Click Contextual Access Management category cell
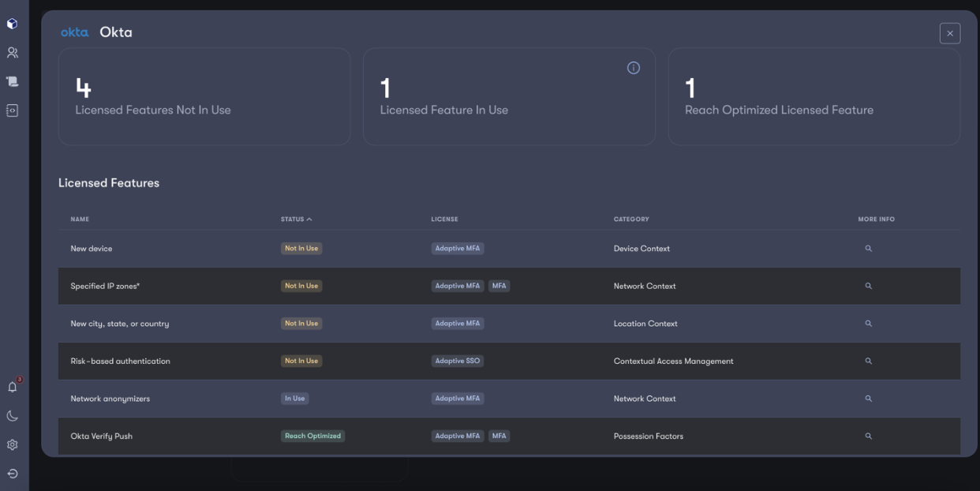The height and width of the screenshot is (491, 980). click(673, 361)
